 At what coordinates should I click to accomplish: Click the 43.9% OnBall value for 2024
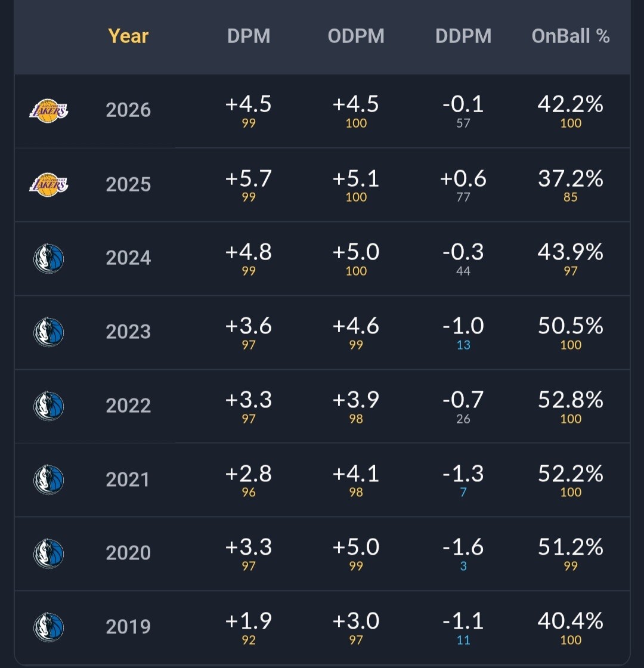point(571,252)
